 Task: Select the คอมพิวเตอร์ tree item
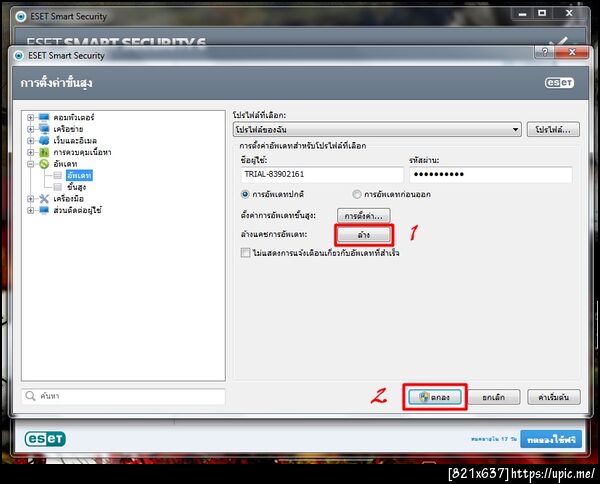click(x=74, y=117)
